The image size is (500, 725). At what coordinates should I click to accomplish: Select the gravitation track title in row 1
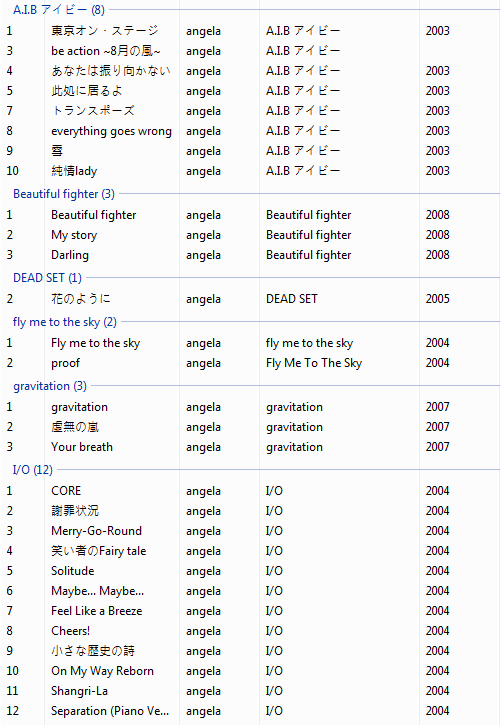pos(80,407)
